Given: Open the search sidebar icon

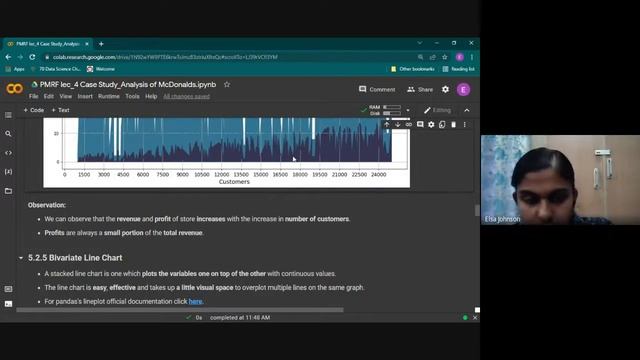Looking at the screenshot, I should pos(8,133).
